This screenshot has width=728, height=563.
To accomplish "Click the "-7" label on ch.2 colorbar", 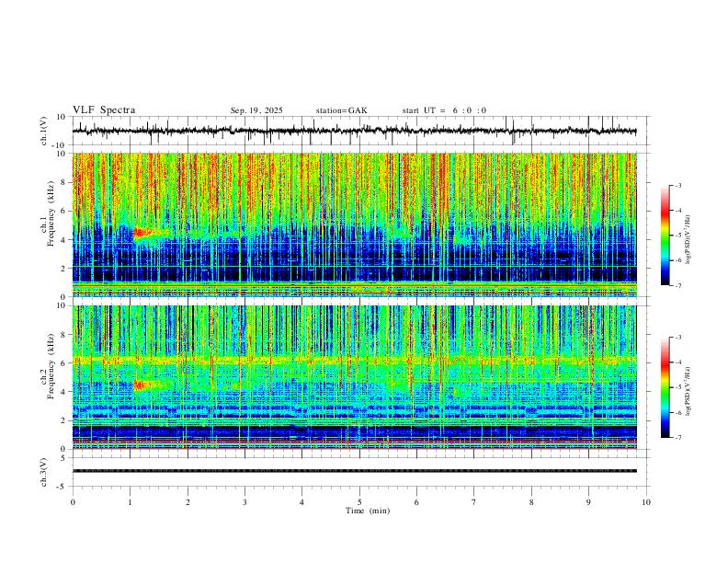I will [677, 437].
